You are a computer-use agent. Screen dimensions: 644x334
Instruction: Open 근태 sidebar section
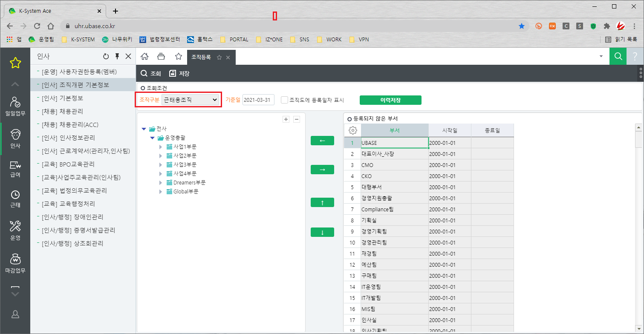[15, 199]
